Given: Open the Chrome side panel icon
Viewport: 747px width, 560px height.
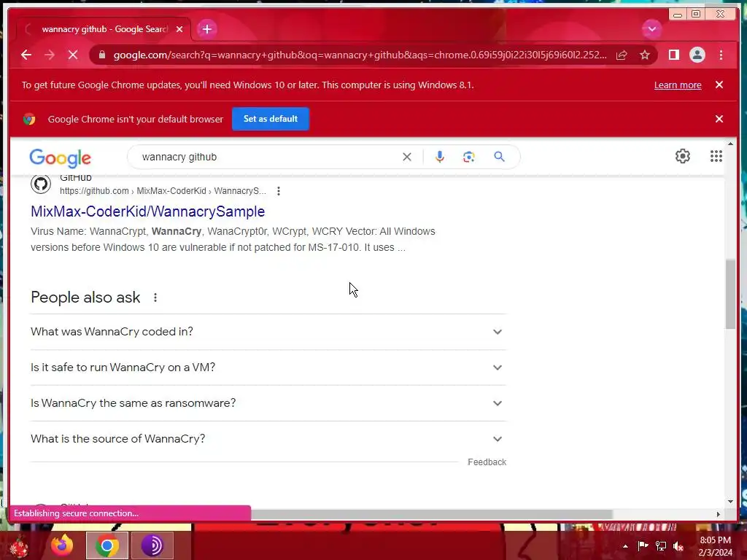Looking at the screenshot, I should coord(673,55).
